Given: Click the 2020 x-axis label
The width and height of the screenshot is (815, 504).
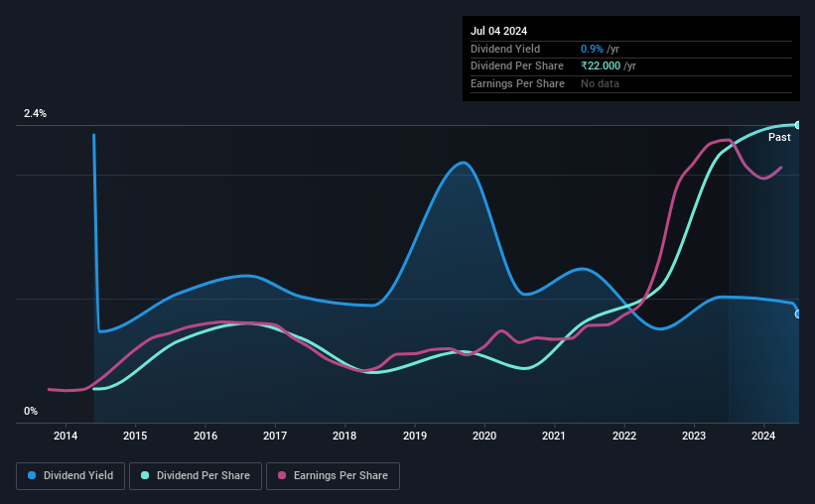Looking at the screenshot, I should point(484,436).
